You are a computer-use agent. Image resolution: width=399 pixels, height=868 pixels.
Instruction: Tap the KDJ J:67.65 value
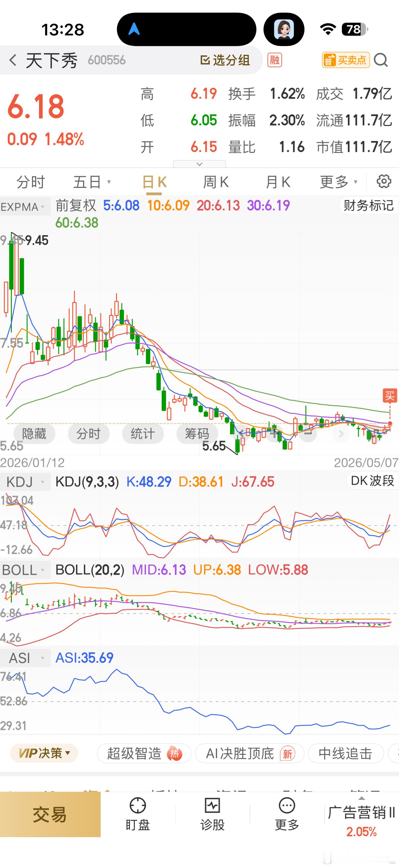point(253,482)
